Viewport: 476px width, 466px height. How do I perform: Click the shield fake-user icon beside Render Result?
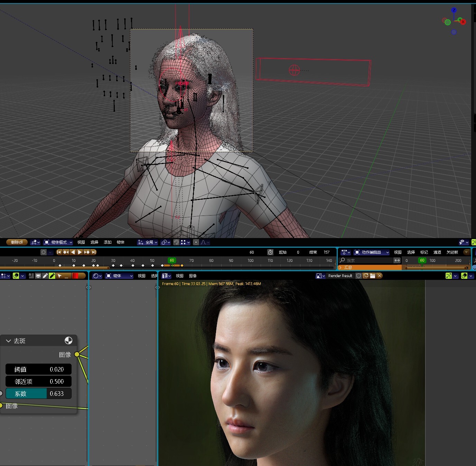click(358, 276)
